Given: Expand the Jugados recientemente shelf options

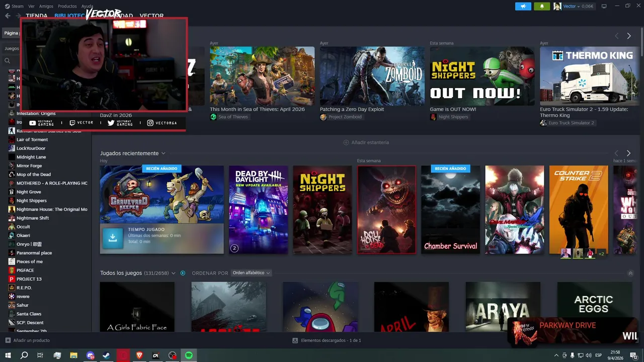Looking at the screenshot, I should pos(164,153).
